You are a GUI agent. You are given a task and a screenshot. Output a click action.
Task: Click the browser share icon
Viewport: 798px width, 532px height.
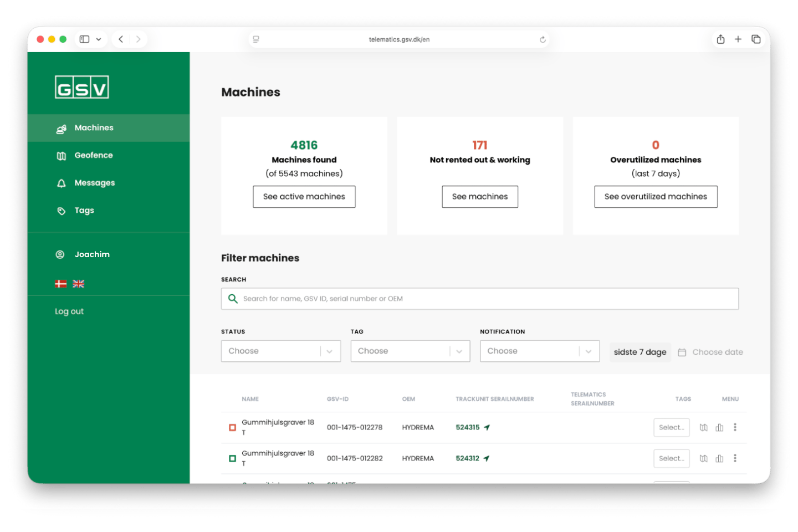click(x=720, y=39)
